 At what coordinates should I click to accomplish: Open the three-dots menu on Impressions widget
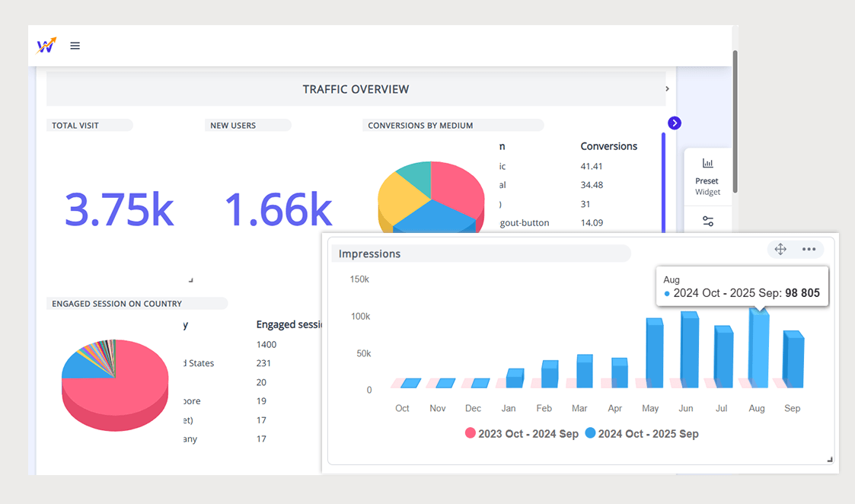point(809,249)
